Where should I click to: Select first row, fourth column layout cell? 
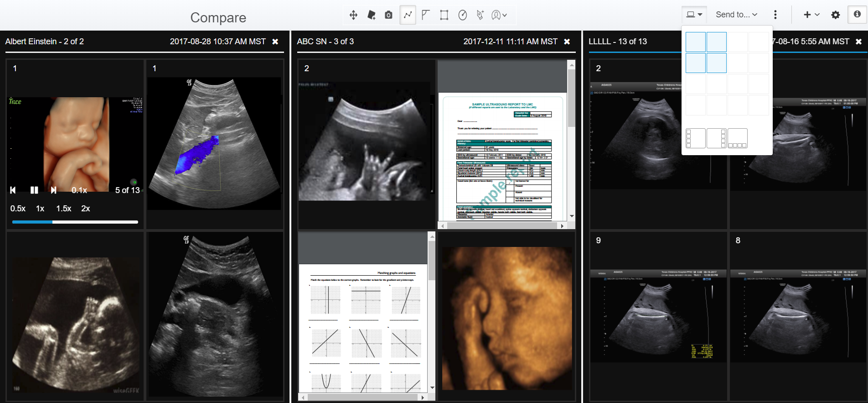click(759, 42)
